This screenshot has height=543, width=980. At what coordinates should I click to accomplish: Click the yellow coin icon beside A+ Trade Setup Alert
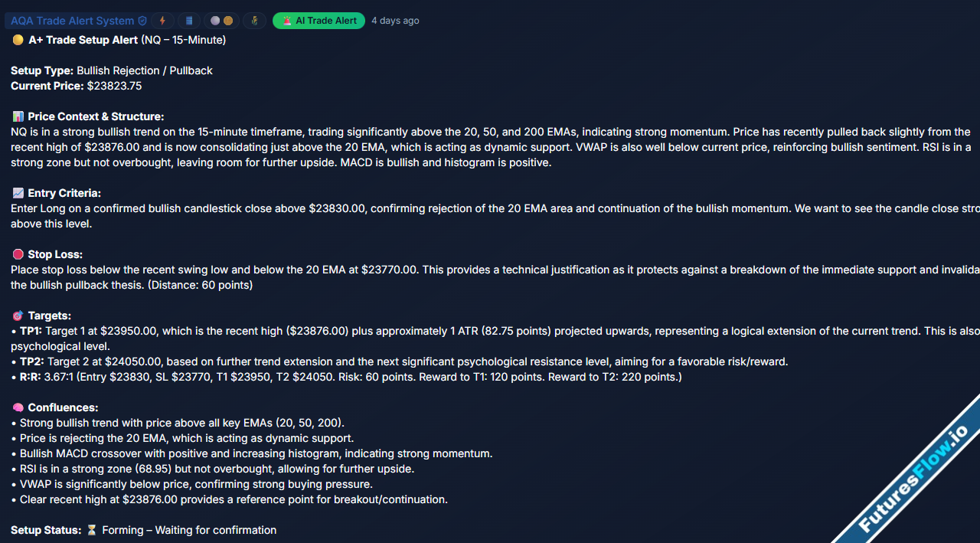pos(18,40)
